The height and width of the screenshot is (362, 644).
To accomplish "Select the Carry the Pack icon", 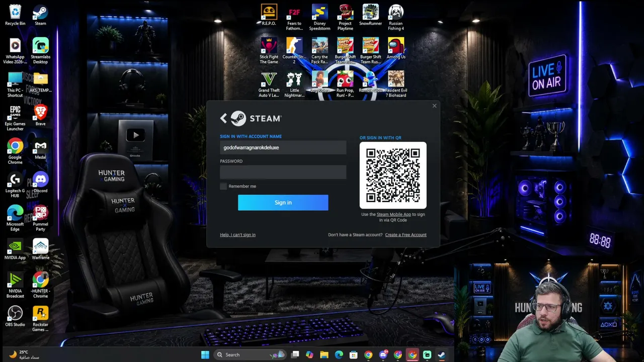I will tap(319, 51).
